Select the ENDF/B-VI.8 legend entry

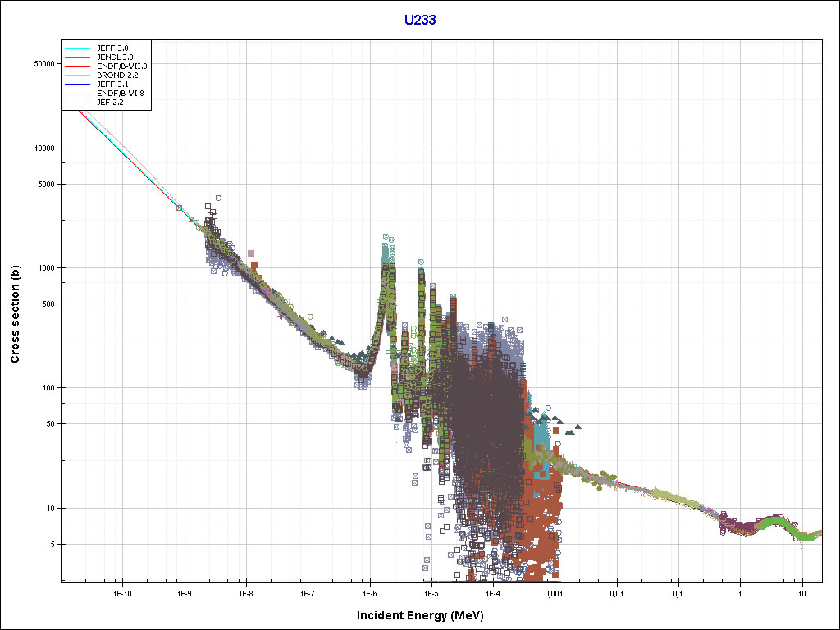pyautogui.click(x=120, y=93)
